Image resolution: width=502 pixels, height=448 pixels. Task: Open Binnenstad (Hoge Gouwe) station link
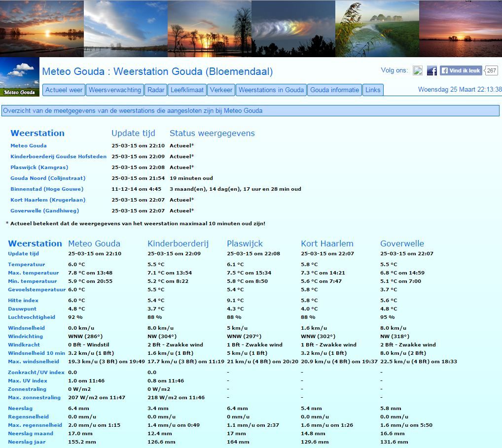[x=47, y=189]
